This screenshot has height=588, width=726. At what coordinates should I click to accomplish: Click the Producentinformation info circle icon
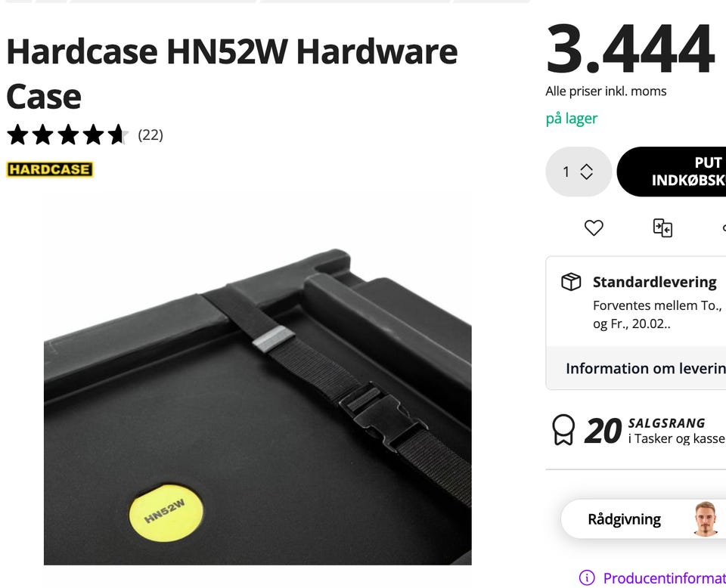click(x=587, y=577)
